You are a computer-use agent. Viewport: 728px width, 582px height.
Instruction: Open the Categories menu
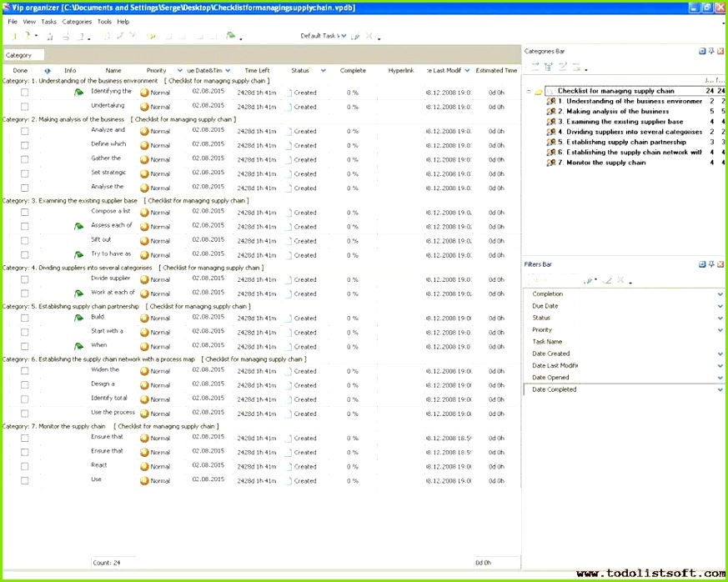click(x=77, y=22)
